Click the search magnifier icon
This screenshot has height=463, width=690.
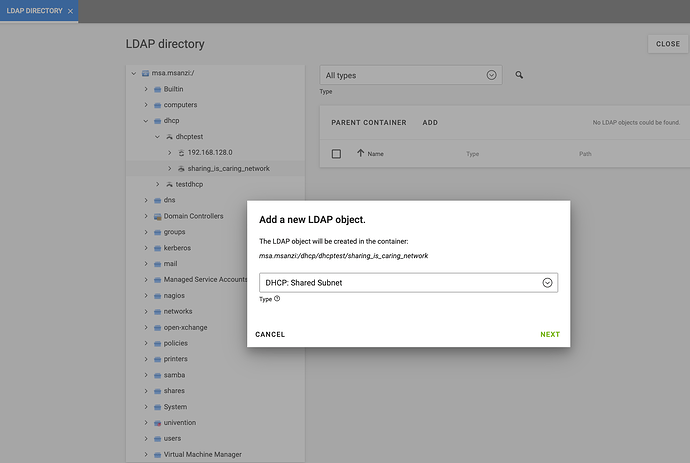pos(519,75)
